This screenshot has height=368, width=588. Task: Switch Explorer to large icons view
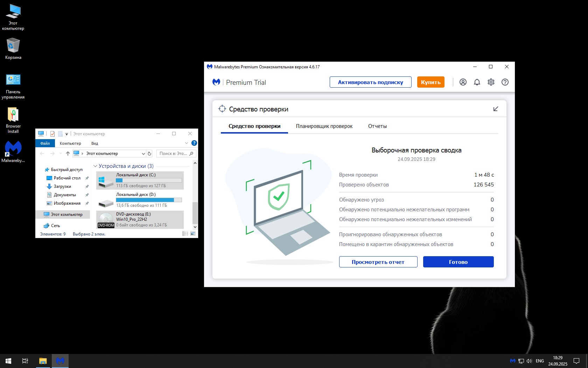pyautogui.click(x=193, y=234)
